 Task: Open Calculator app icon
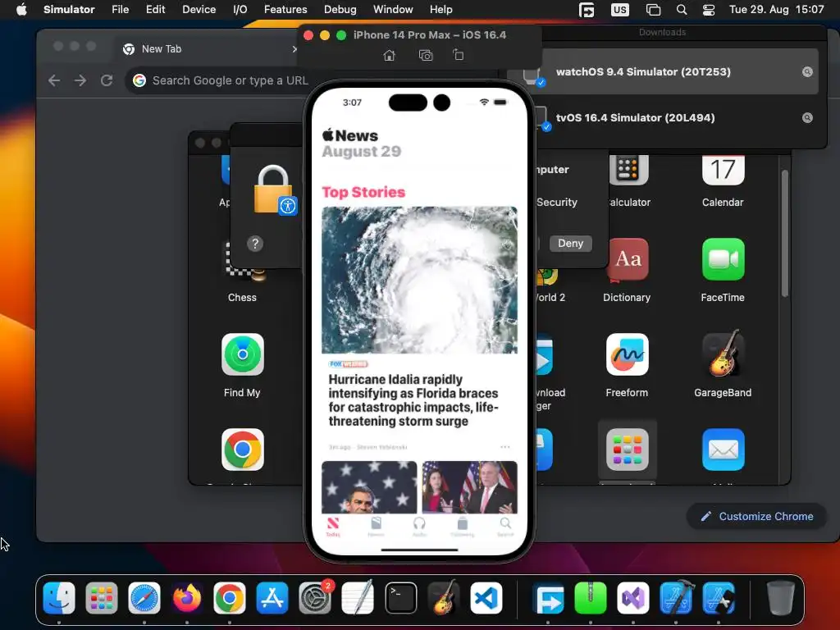pos(628,171)
